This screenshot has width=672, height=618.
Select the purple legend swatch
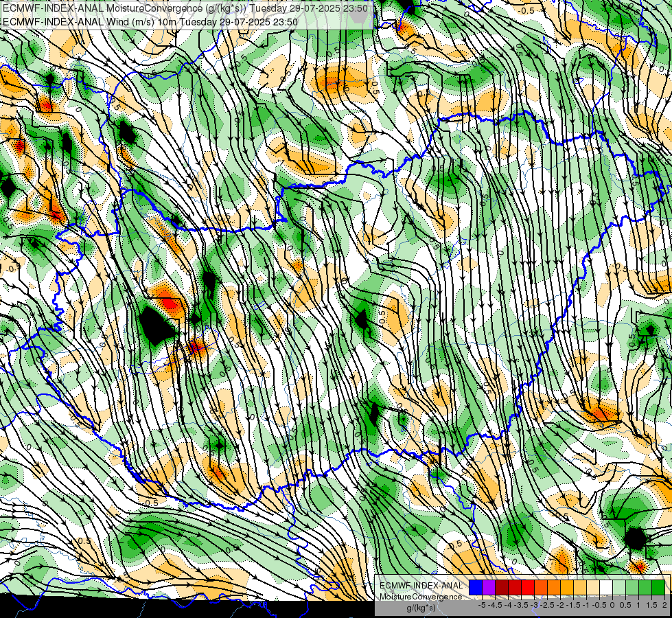tap(489, 588)
